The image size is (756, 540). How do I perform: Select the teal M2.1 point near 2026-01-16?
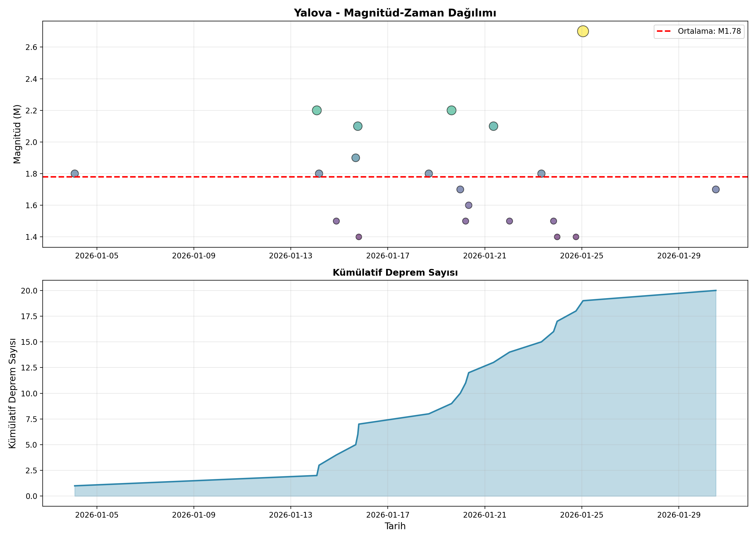click(358, 126)
